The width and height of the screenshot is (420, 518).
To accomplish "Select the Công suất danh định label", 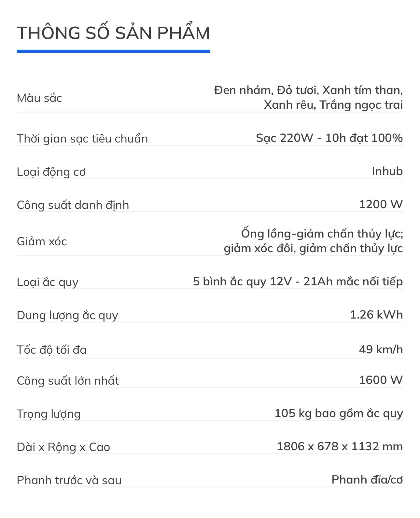I will click(73, 205).
